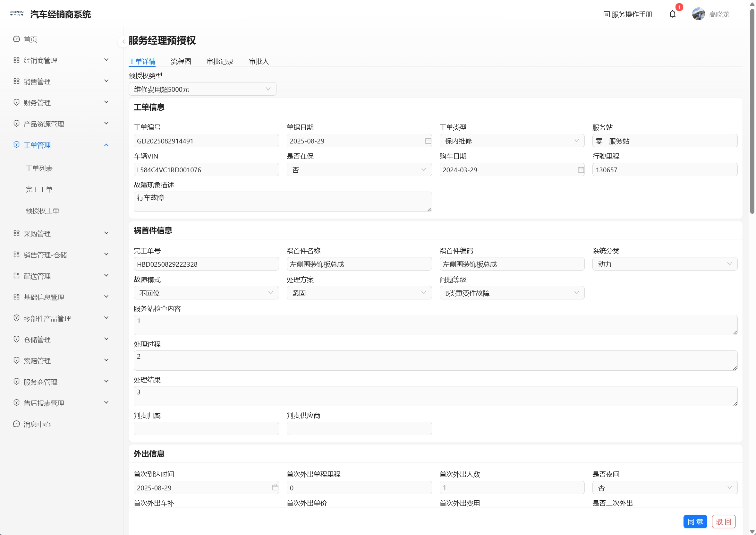
Task: Open calendar icon in 首次到达时间 field
Action: [275, 488]
